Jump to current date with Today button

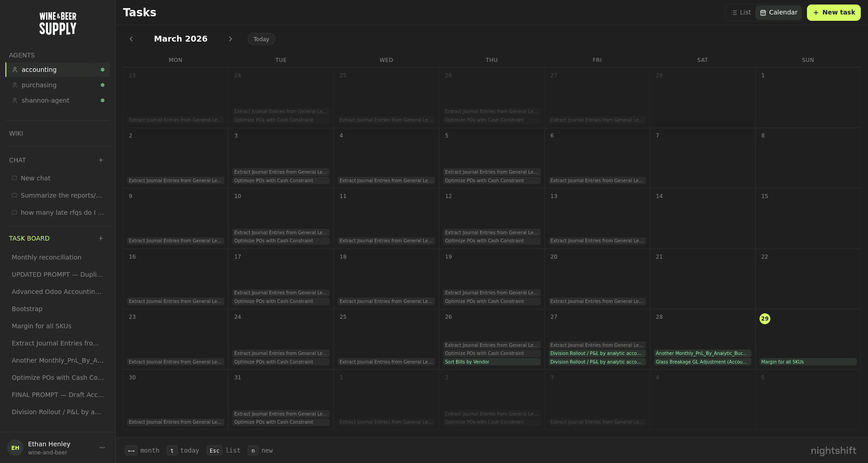point(261,39)
